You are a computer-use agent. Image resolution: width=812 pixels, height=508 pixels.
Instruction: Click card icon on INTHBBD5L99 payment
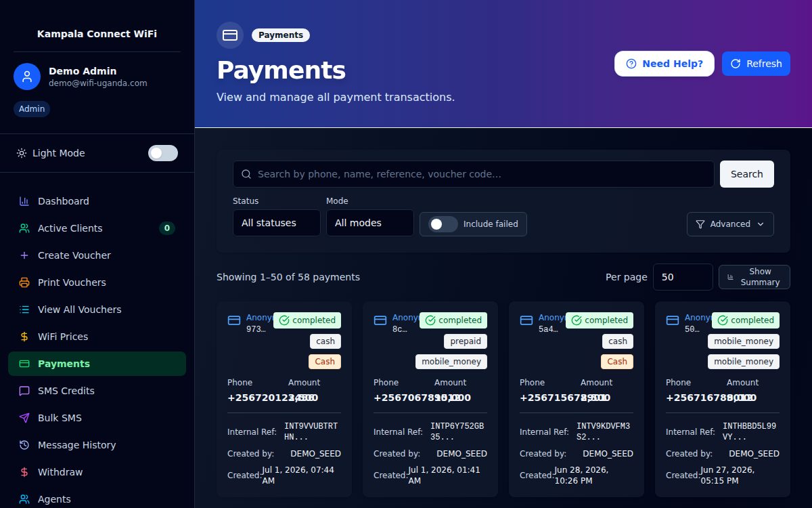pos(673,320)
